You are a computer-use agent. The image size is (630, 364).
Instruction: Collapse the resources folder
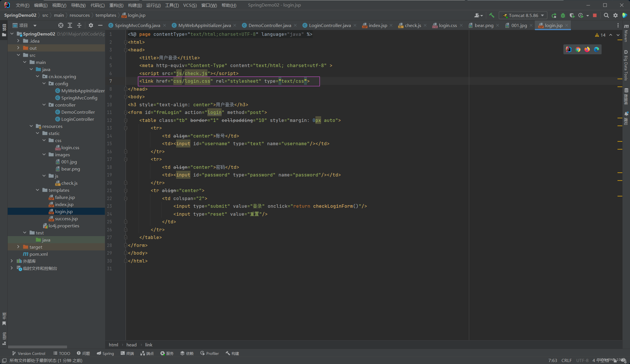point(31,126)
